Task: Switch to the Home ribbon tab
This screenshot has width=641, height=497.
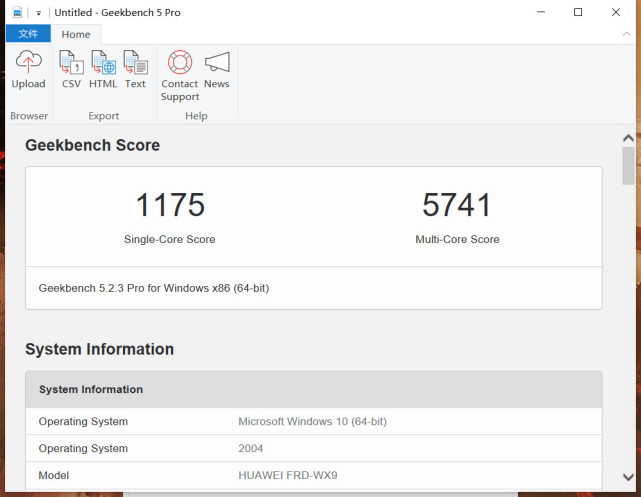Action: [76, 34]
